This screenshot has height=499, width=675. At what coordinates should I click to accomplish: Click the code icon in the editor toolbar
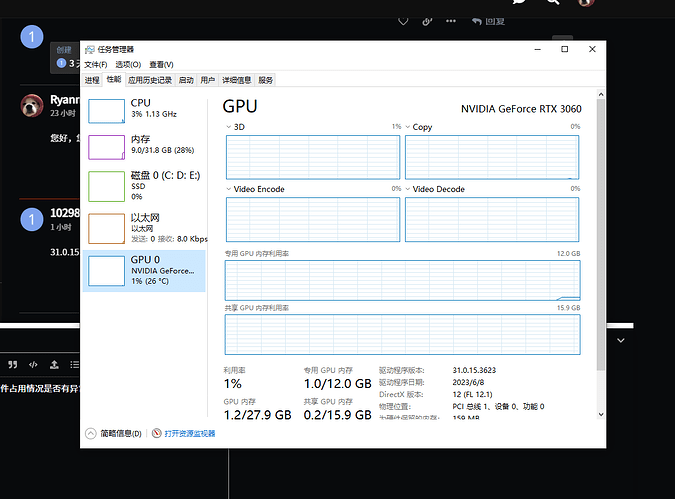coord(33,364)
